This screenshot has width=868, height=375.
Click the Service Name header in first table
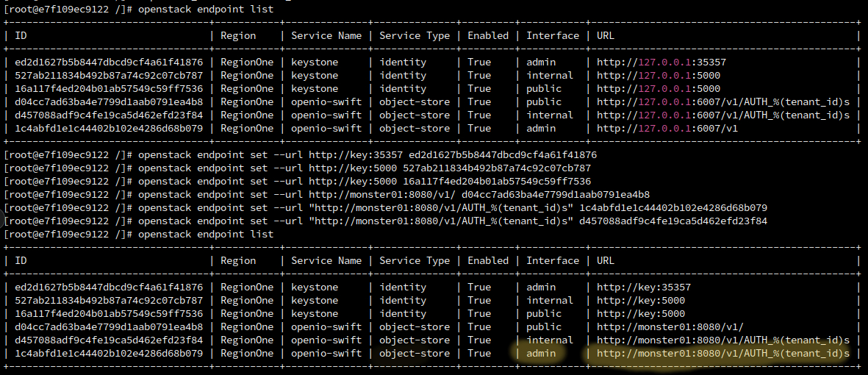click(x=326, y=35)
